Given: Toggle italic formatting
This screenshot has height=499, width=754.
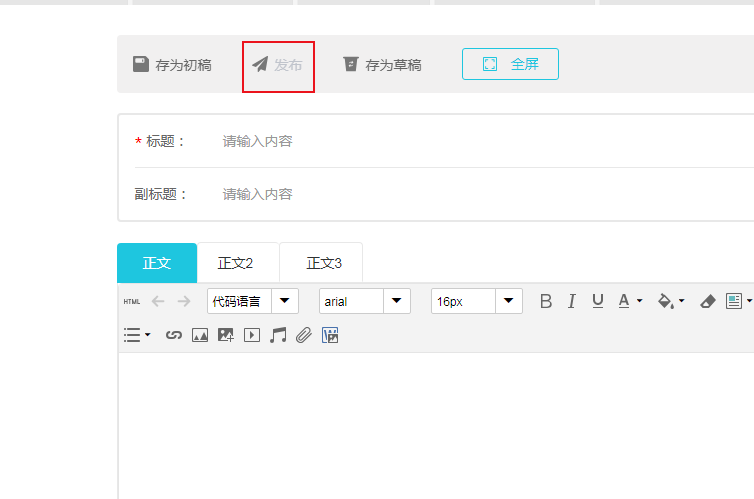Looking at the screenshot, I should [571, 301].
